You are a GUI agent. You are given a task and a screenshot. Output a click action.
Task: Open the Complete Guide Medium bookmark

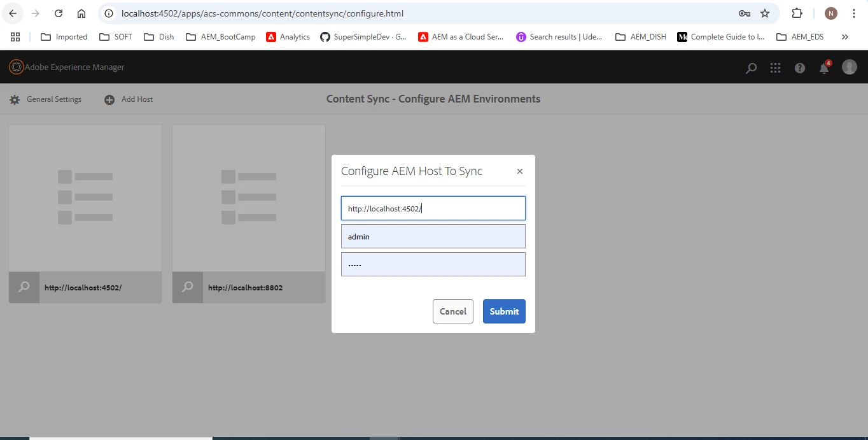click(x=721, y=37)
